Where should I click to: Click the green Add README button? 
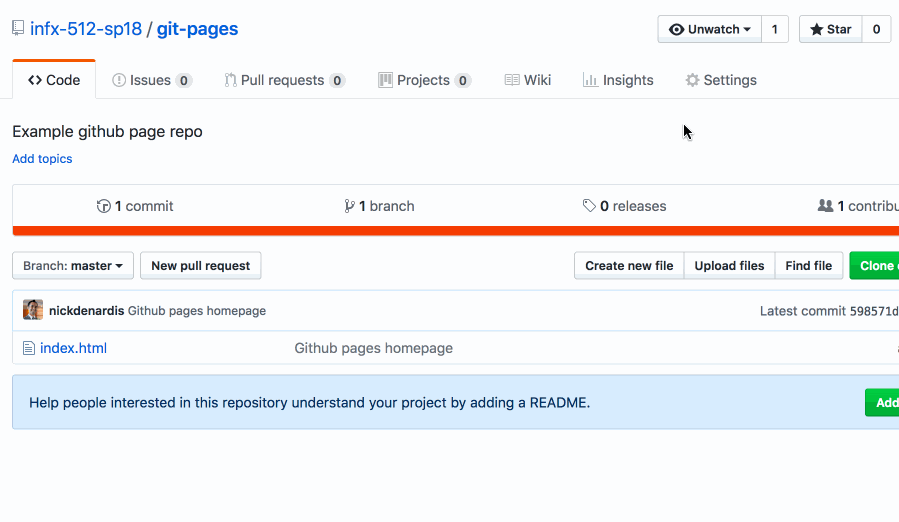882,403
